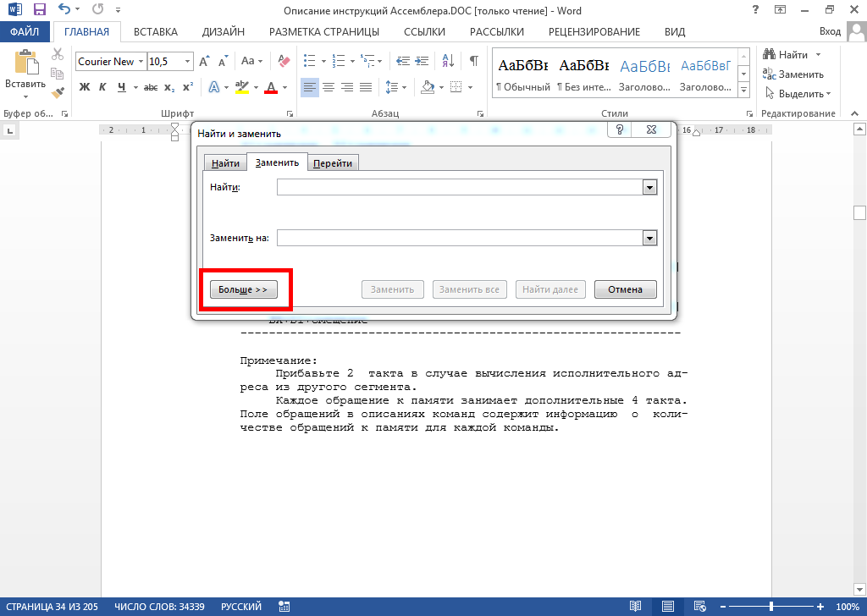Toggle superscript formatting

tap(187, 87)
